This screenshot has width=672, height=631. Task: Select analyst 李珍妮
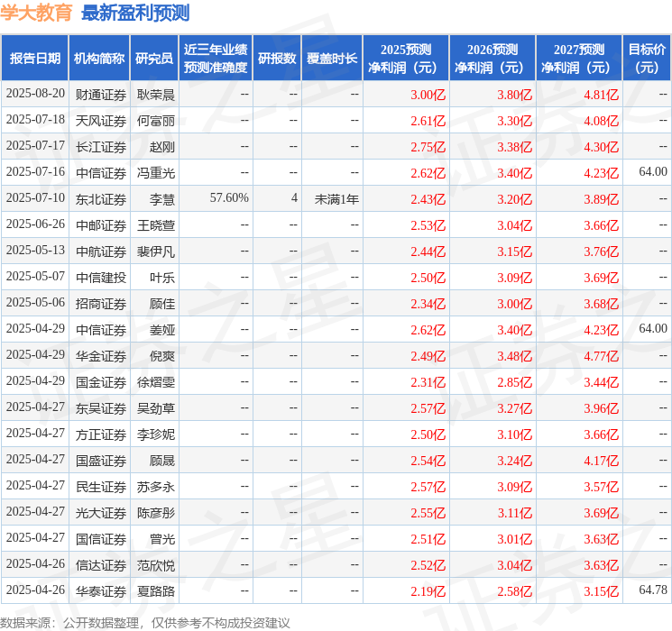(155, 434)
